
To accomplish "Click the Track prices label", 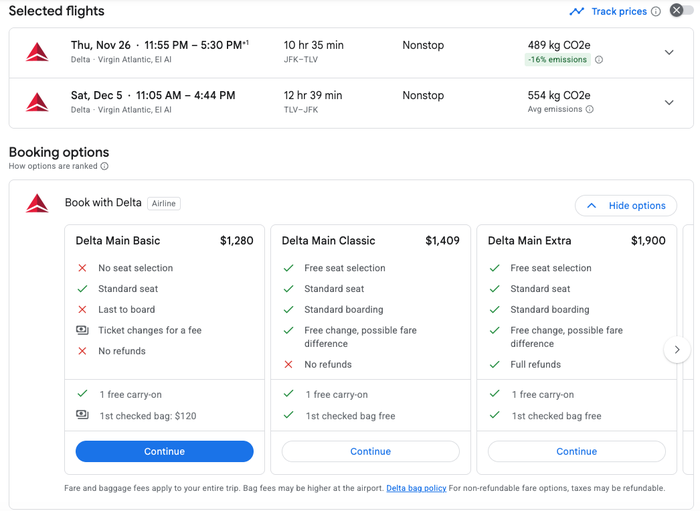I will click(619, 12).
